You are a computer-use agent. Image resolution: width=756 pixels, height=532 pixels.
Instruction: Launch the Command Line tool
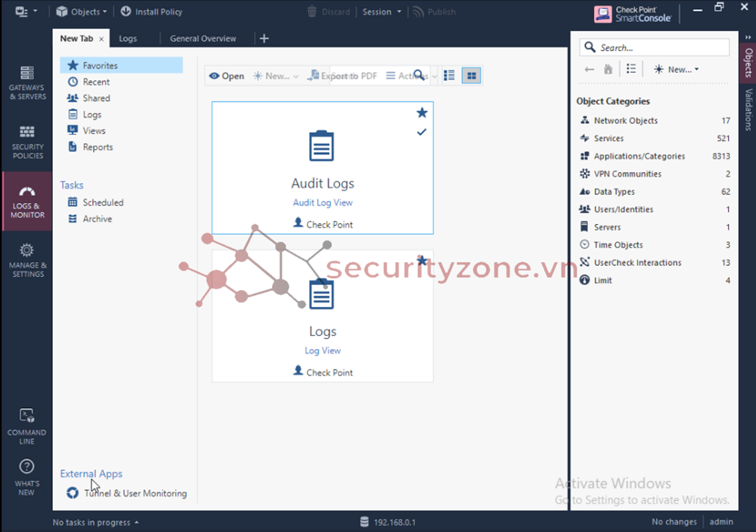(x=27, y=427)
